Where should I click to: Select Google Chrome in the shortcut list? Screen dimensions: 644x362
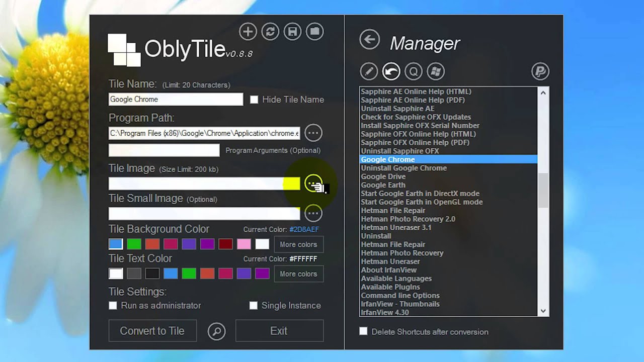coord(449,159)
